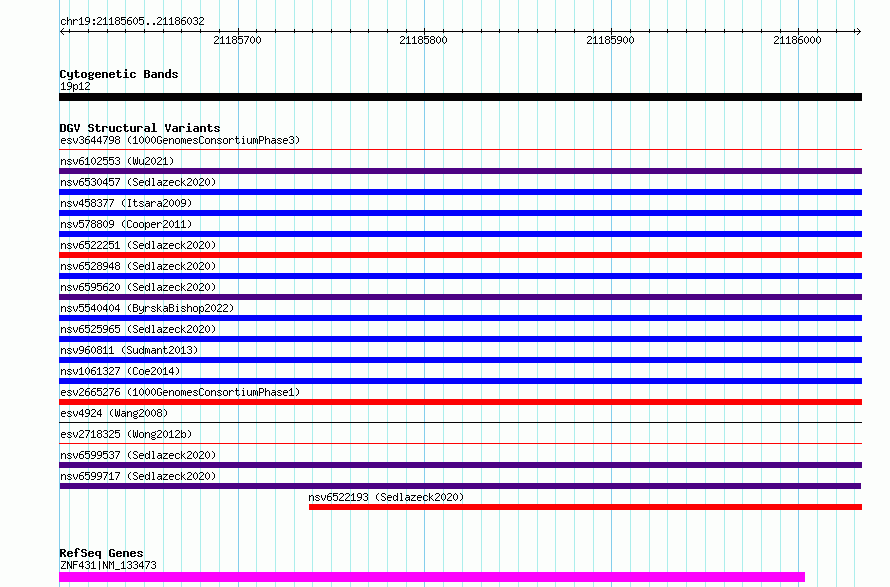Image resolution: width=890 pixels, height=587 pixels.
Task: Click ruler position 21185700
Action: [237, 40]
